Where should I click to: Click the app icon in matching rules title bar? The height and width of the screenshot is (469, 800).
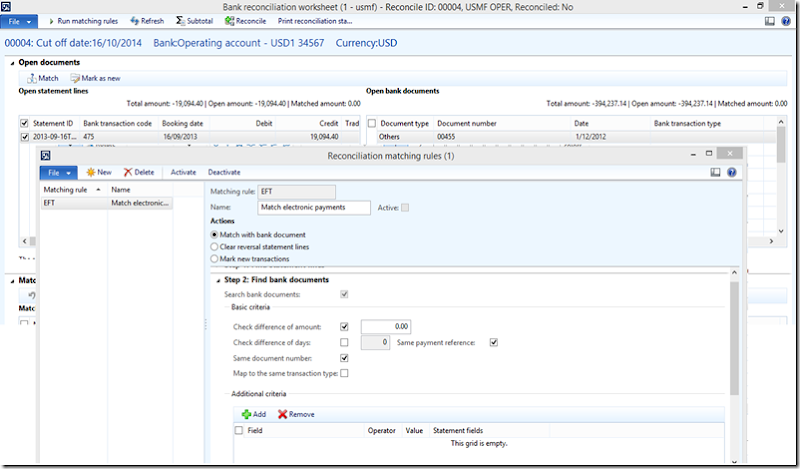45,156
